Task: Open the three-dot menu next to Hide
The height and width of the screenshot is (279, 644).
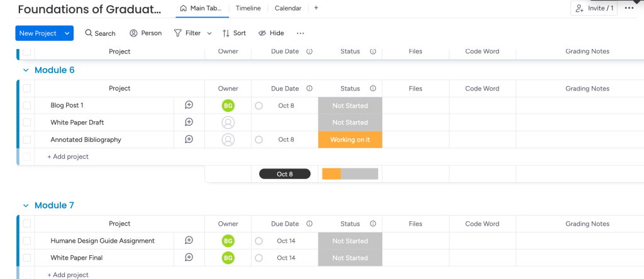Action: tap(300, 33)
